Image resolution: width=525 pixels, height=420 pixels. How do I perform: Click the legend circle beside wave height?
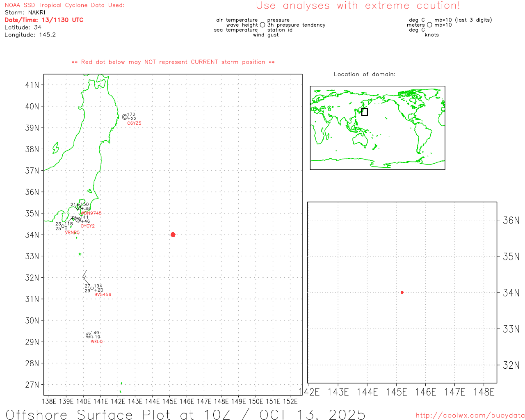point(262,25)
